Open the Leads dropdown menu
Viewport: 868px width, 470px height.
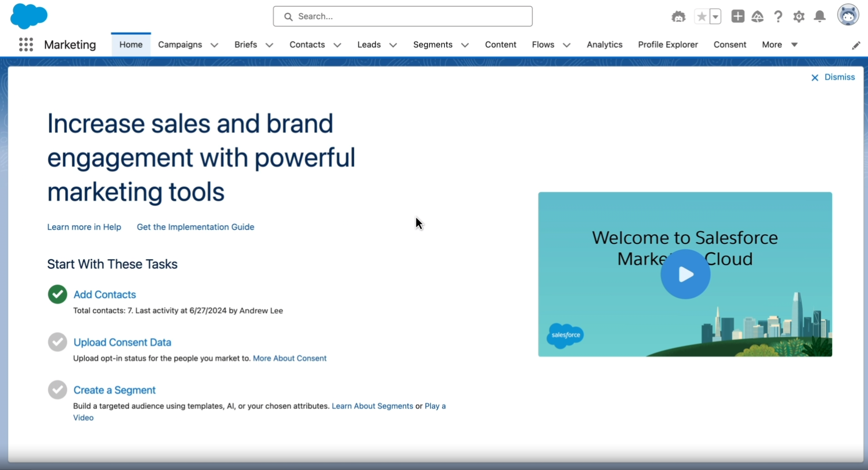394,45
